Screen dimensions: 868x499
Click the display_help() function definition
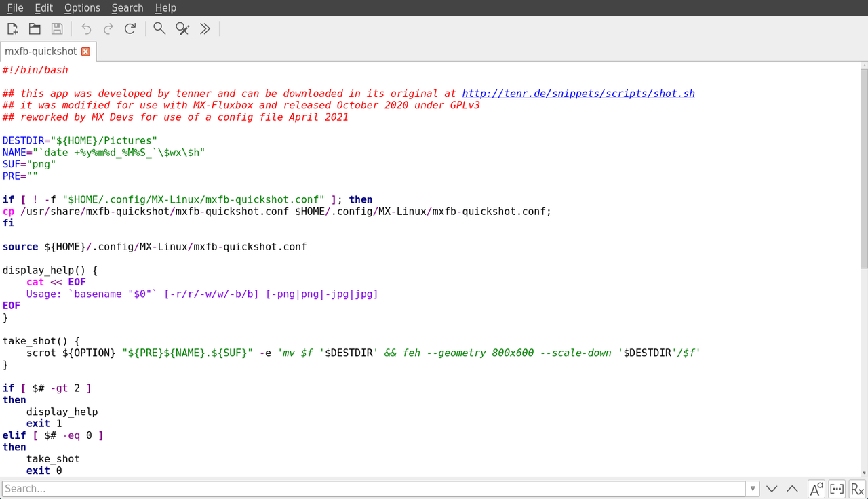coord(50,270)
